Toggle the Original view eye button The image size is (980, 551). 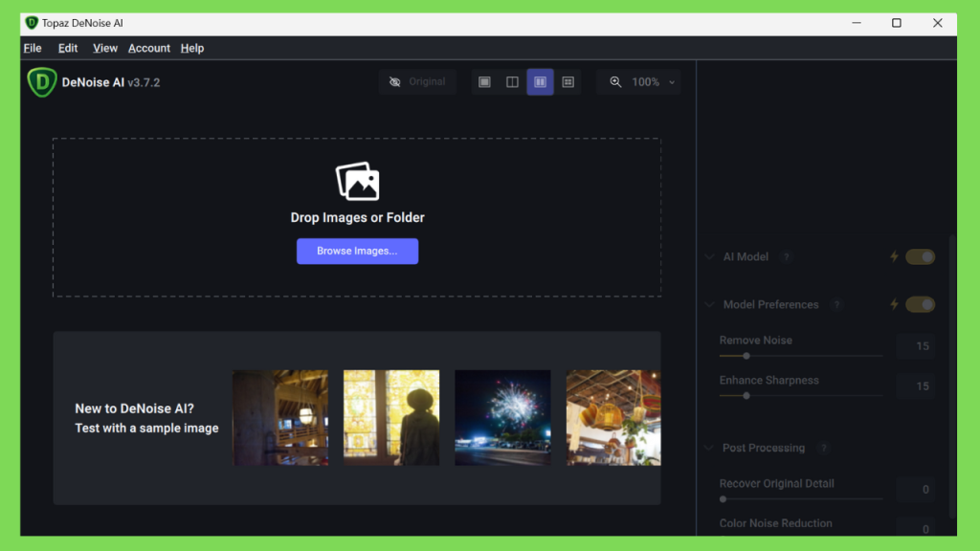[417, 82]
